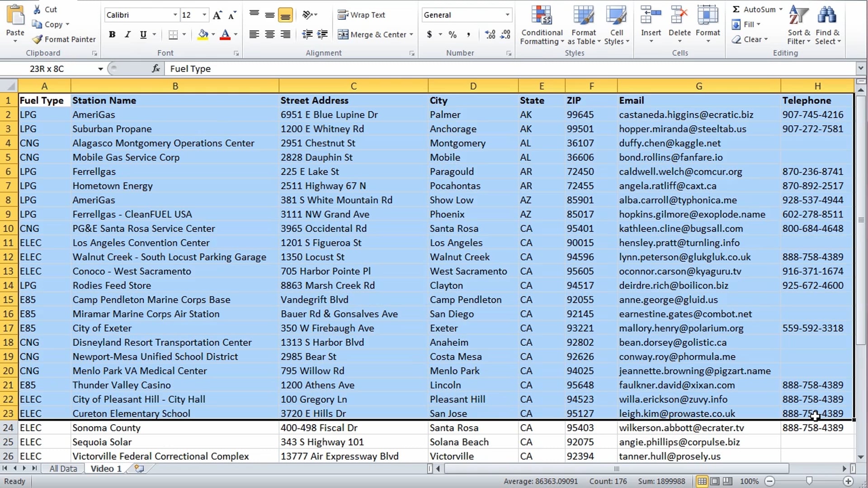Open Conditional Formatting menu
868x488 pixels.
pos(542,26)
